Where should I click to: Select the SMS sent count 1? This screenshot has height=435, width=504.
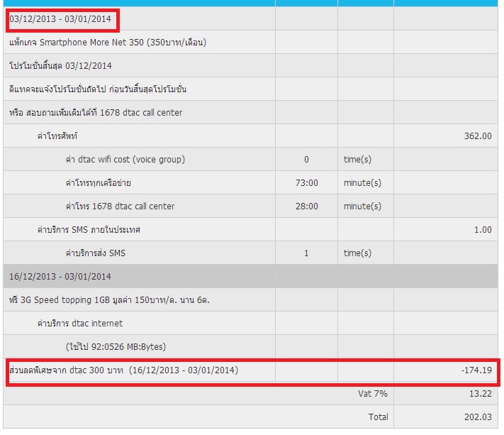tap(306, 253)
